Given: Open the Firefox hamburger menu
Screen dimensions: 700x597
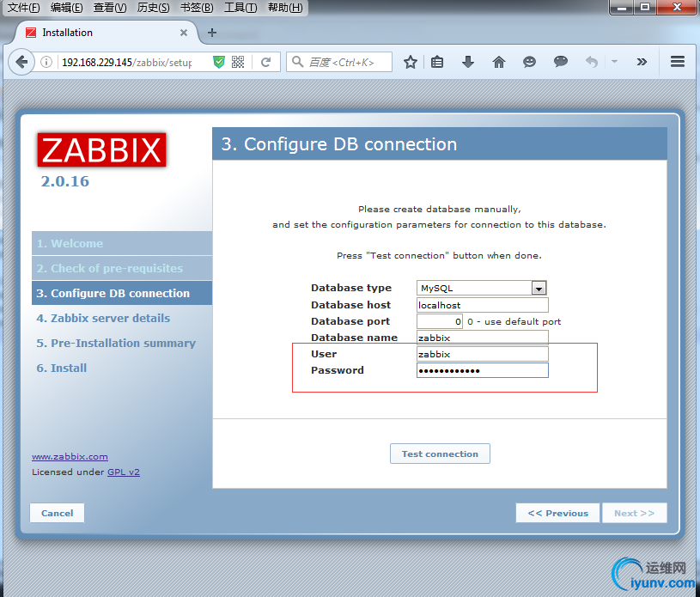Looking at the screenshot, I should pos(678,62).
